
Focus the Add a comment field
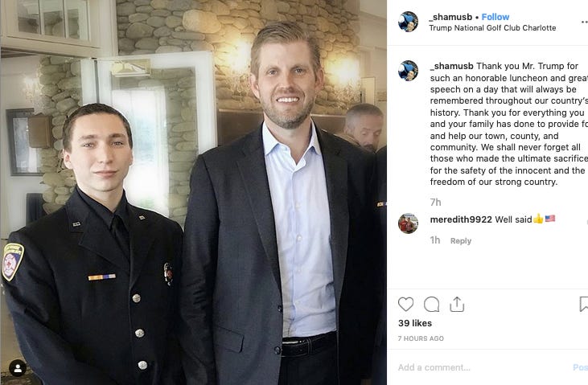tap(482, 367)
